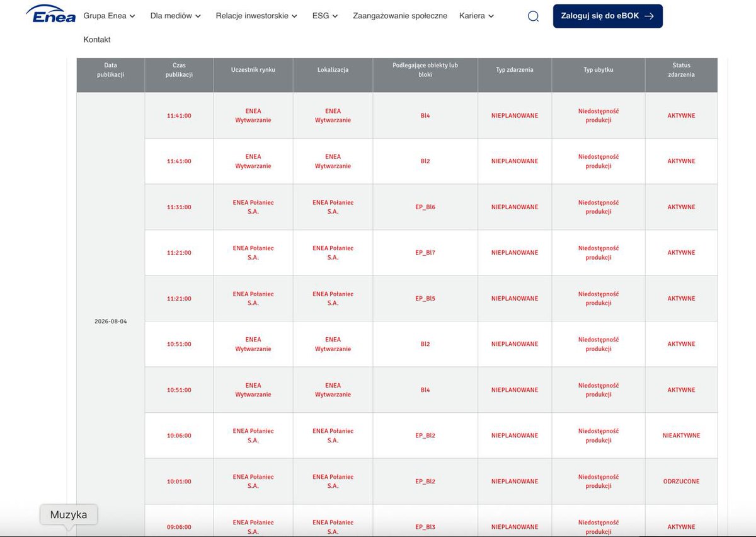Click 11:21:00 time in EP_Bl7 row
Viewport: 756px width, 537px height.
[179, 253]
